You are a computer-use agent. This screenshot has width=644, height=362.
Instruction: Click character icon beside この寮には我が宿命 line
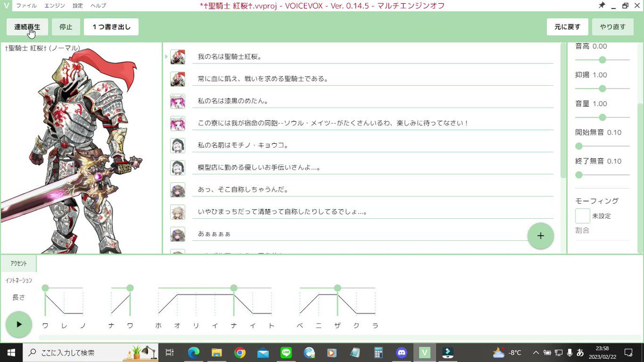(178, 123)
